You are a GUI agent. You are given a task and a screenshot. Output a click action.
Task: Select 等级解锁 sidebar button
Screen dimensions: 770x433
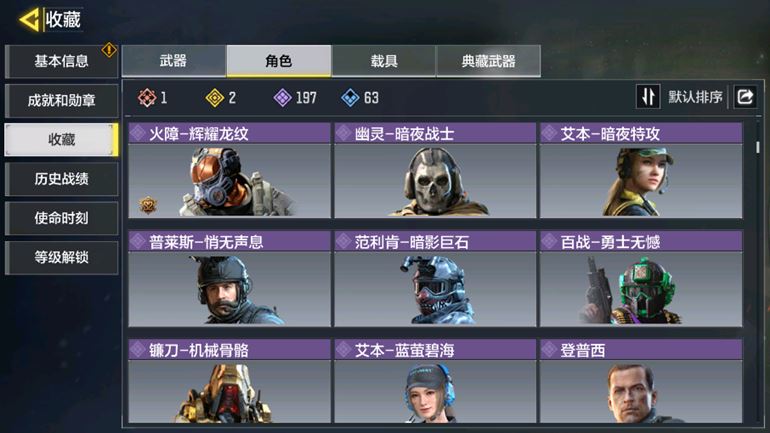(61, 258)
